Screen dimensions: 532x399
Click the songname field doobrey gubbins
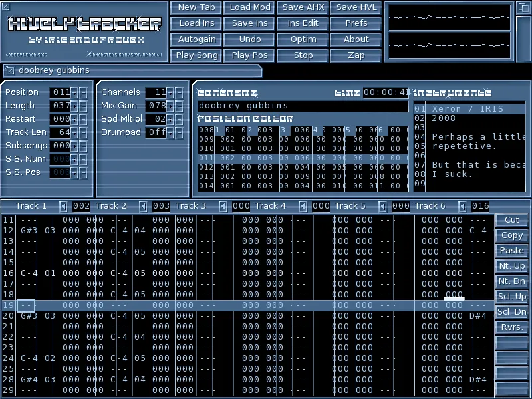pyautogui.click(x=303, y=106)
